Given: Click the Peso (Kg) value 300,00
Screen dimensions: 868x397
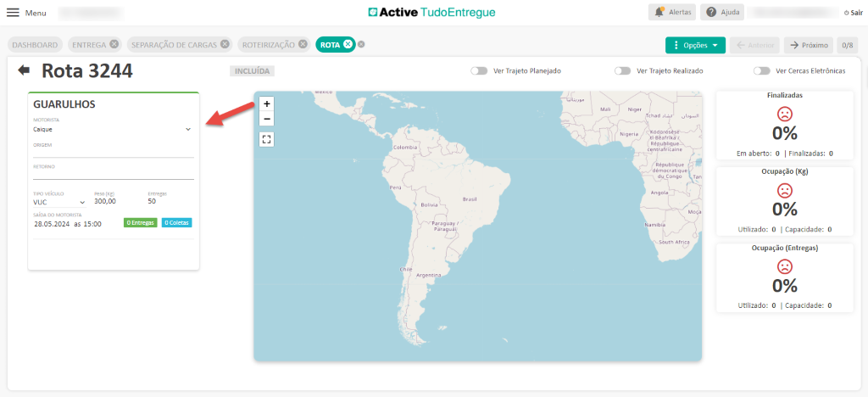Looking at the screenshot, I should (x=105, y=202).
